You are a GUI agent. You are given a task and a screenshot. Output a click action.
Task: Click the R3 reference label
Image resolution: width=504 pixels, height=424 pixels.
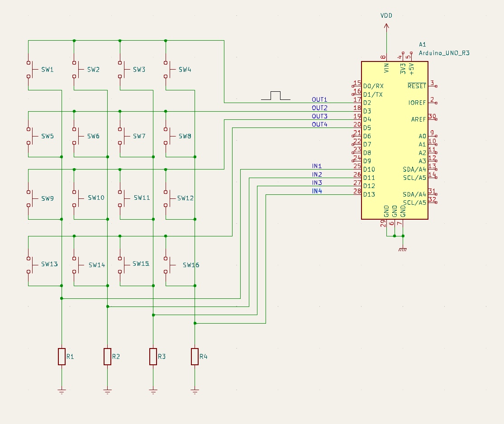pos(162,357)
